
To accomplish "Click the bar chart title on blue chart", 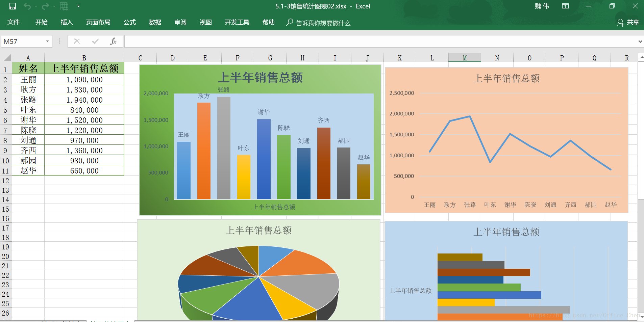I will pos(506,232).
